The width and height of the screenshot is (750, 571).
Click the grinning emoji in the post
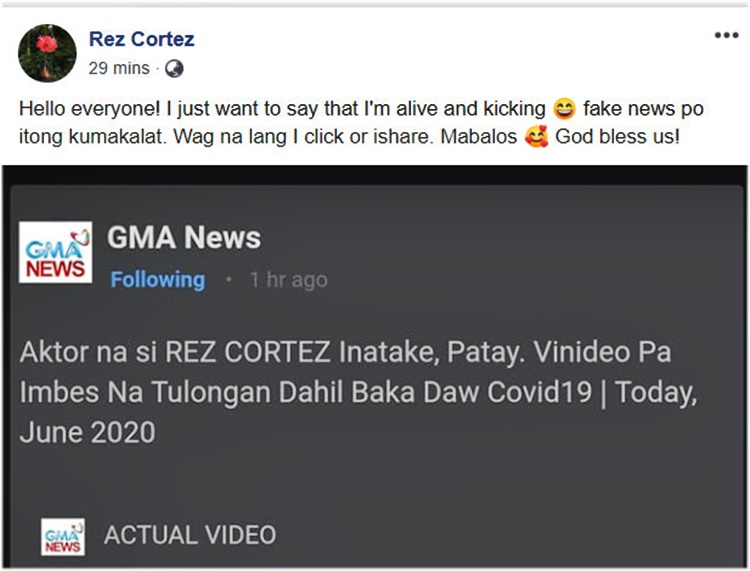(564, 109)
